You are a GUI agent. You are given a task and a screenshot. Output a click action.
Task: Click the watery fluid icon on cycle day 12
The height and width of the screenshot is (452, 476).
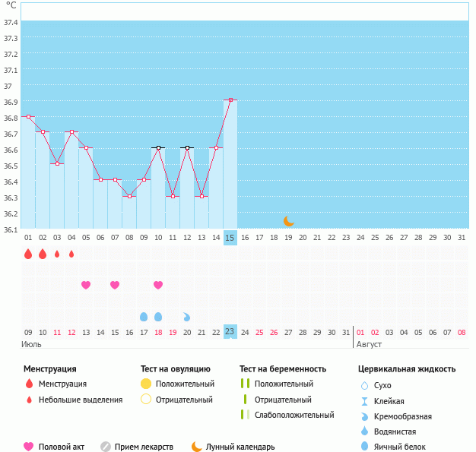point(187,316)
